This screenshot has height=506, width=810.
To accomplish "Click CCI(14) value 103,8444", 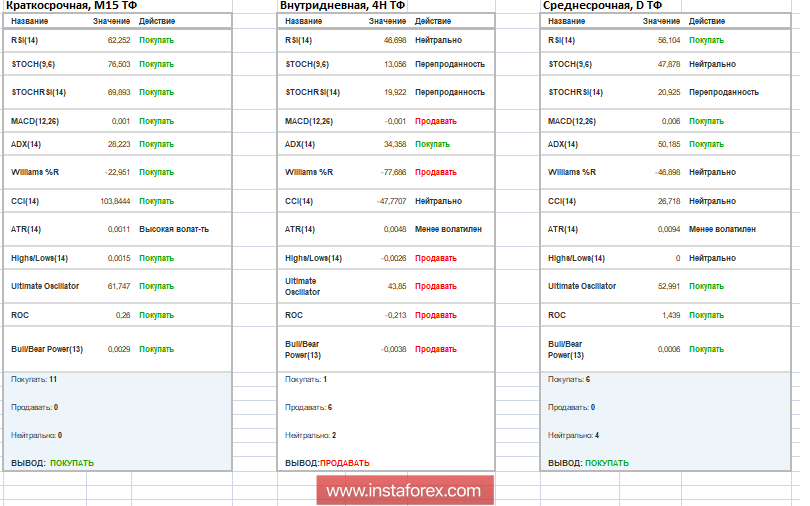I will (115, 201).
